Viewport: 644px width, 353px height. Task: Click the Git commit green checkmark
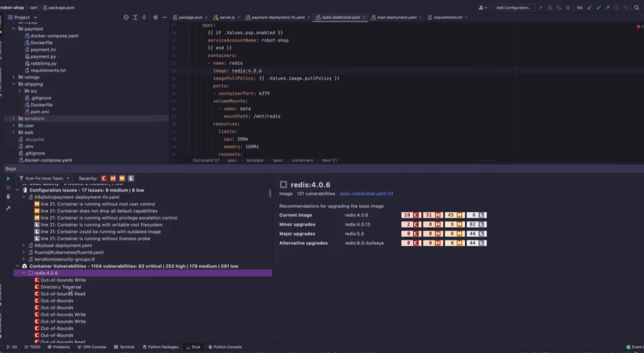click(x=598, y=8)
